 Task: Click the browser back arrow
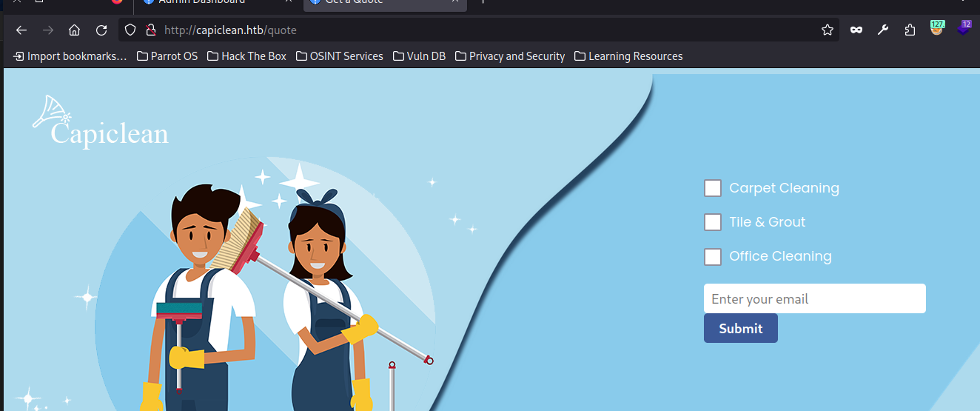(x=21, y=30)
